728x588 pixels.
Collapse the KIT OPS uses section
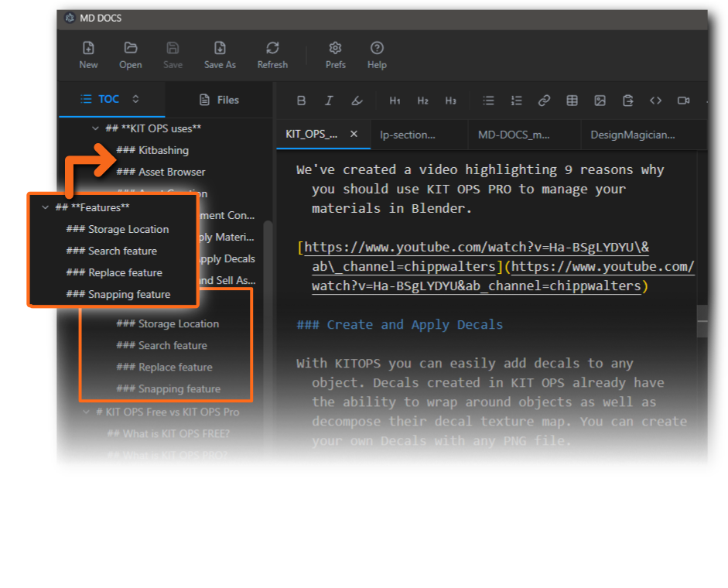point(95,128)
